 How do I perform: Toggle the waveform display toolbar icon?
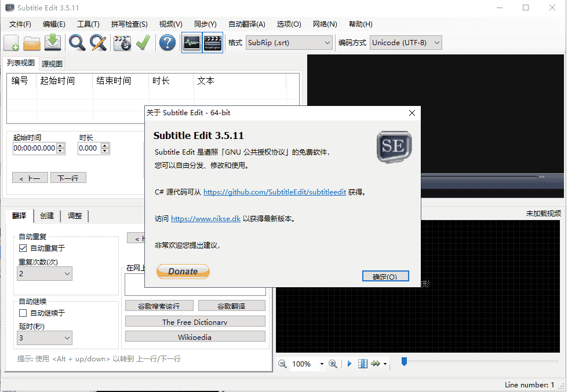pyautogui.click(x=191, y=43)
